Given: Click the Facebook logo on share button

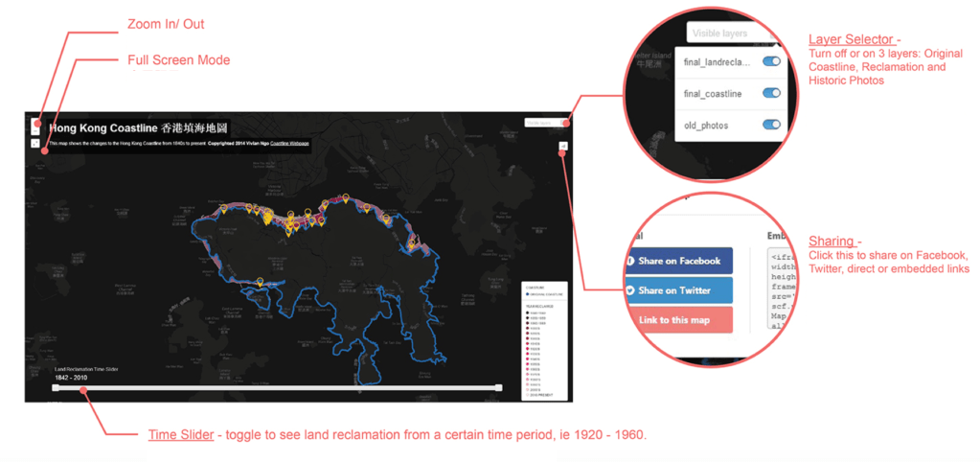Looking at the screenshot, I should coord(631,261).
